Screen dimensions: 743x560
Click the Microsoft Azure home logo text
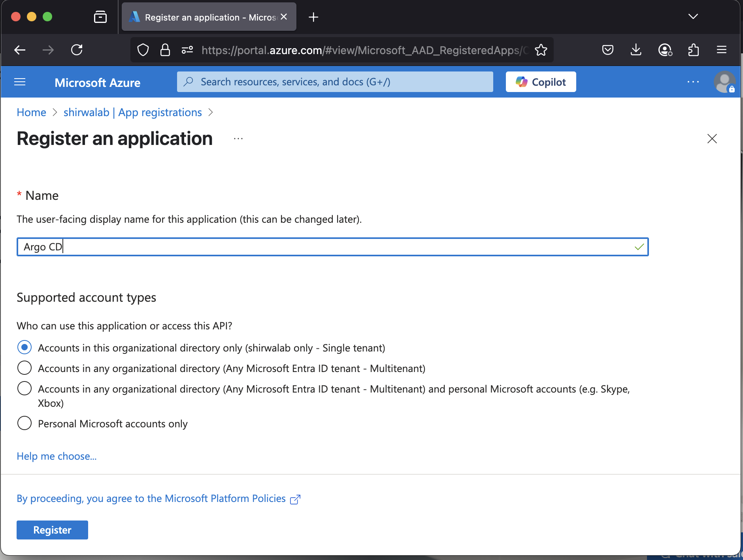(x=98, y=83)
